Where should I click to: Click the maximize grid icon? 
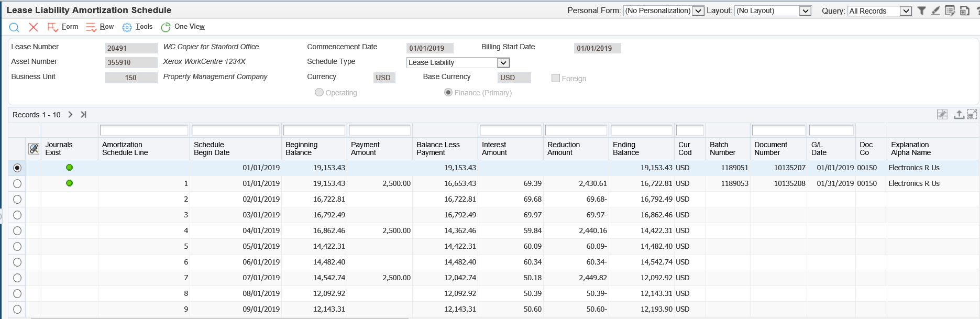pyautogui.click(x=972, y=114)
